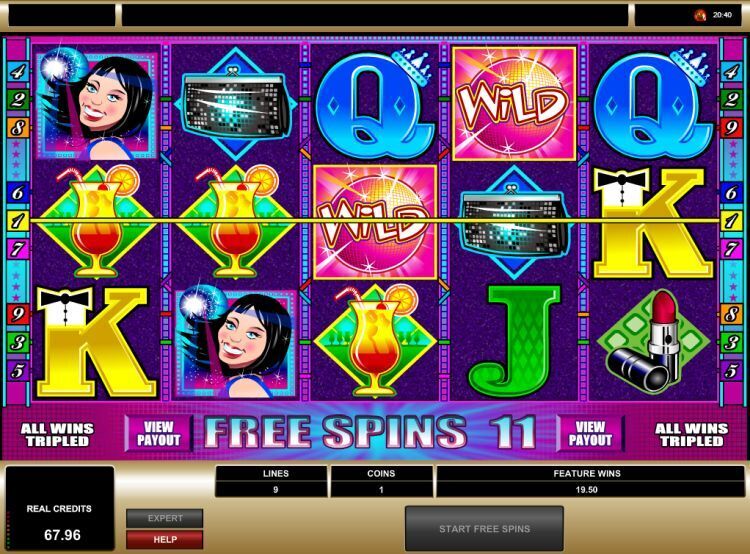The height and width of the screenshot is (554, 750).
Task: Switch to Expert mode
Action: pos(165,518)
